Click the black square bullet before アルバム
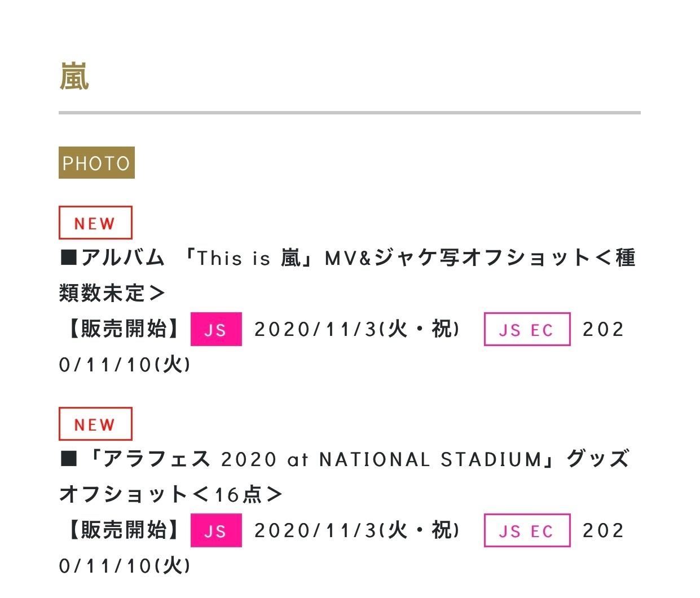Screen dimensions: 700x598 click(x=68, y=258)
